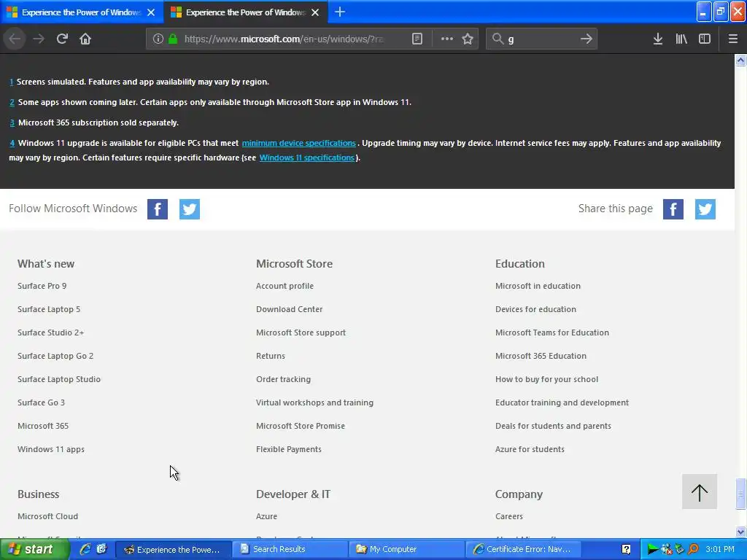
Task: Open Deals for students and parents
Action: pyautogui.click(x=553, y=426)
